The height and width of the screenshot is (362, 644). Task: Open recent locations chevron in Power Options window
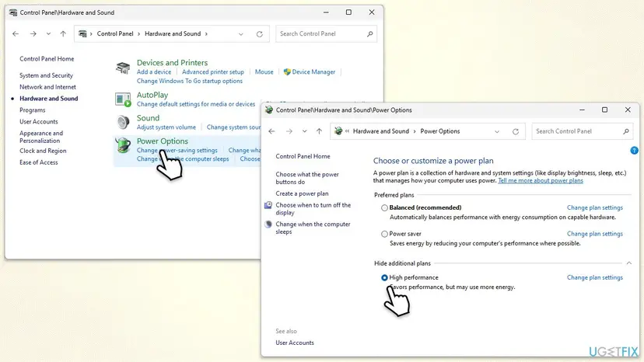pyautogui.click(x=304, y=131)
